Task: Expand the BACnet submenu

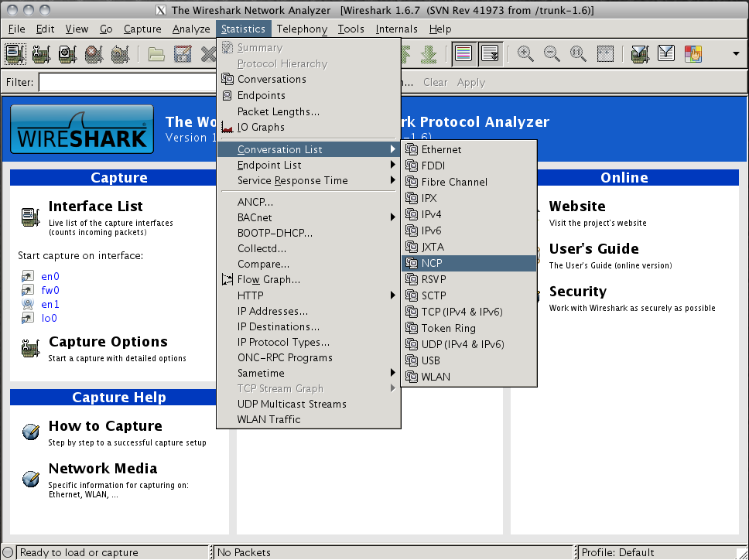Action: point(309,217)
